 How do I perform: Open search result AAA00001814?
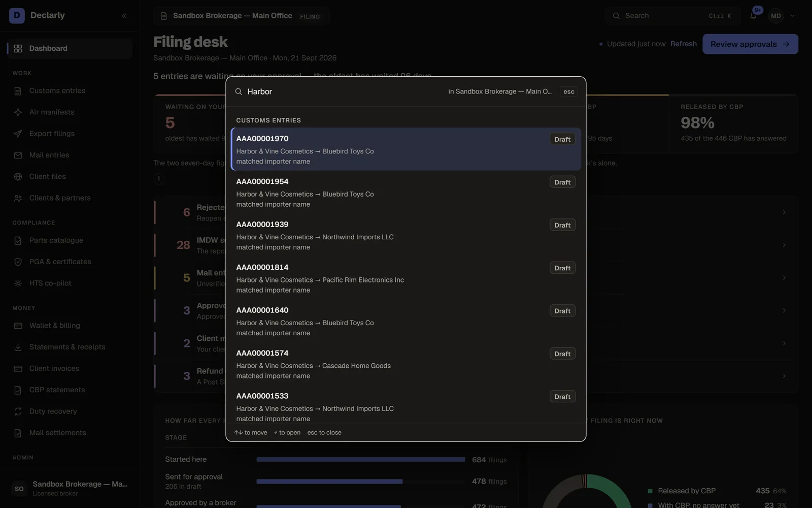(406, 278)
